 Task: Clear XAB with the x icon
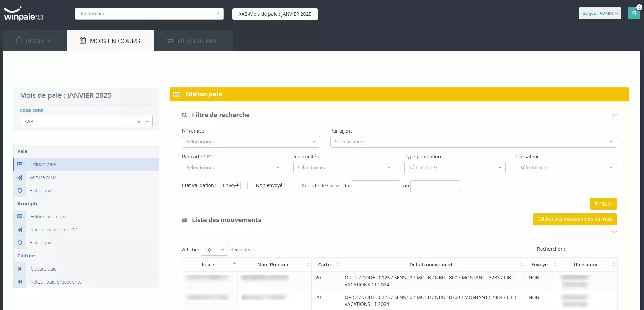pos(139,122)
